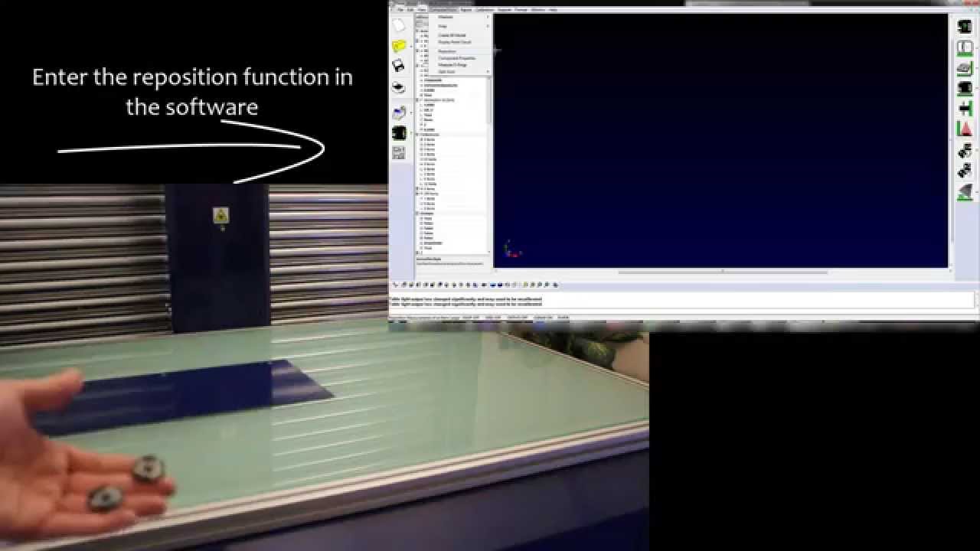Click the coordinate axis triad in the viewport
This screenshot has height=551, width=980.
point(511,249)
